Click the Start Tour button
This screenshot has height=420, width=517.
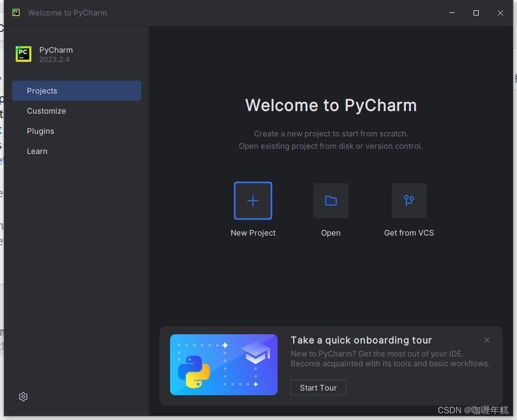[318, 387]
